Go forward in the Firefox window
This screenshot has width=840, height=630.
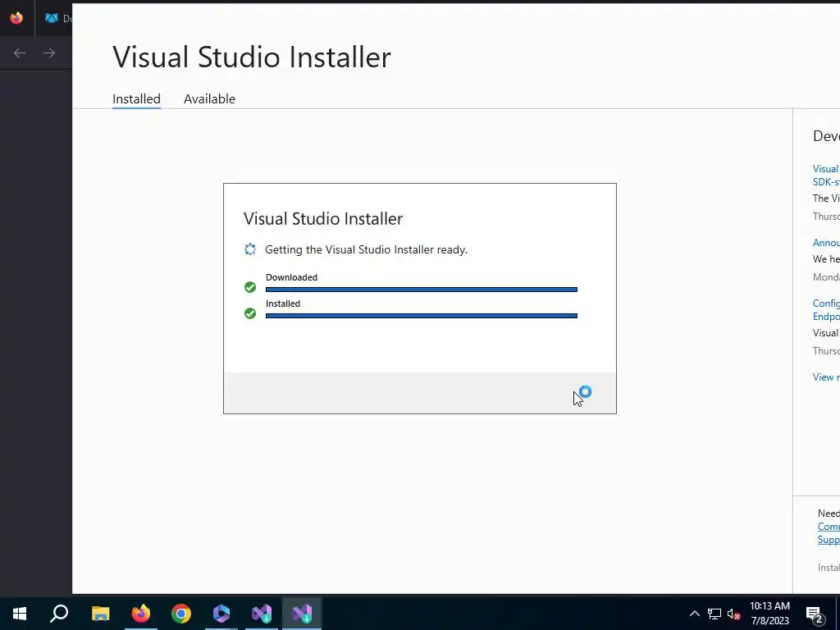(49, 53)
